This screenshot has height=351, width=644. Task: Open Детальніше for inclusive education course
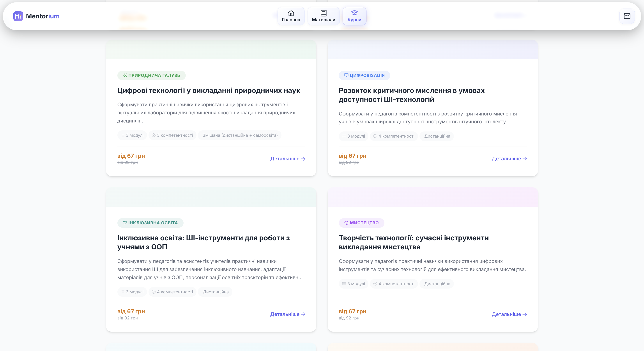coord(287,314)
